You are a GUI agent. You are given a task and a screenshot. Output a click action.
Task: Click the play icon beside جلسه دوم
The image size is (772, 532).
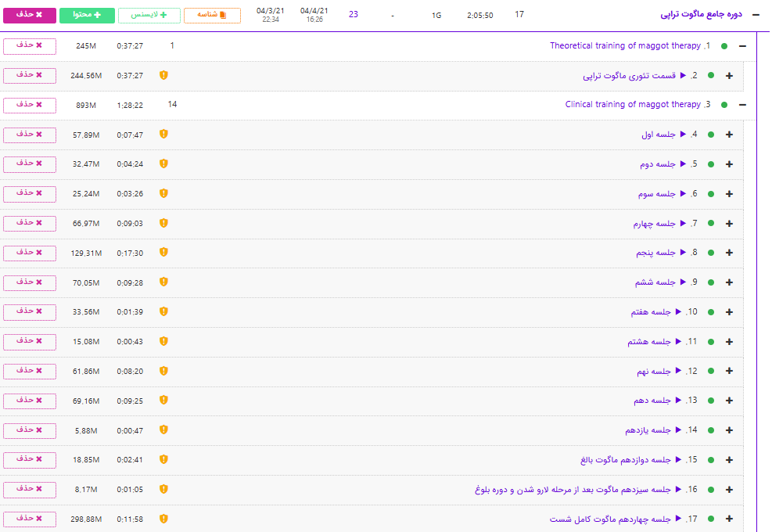[682, 164]
